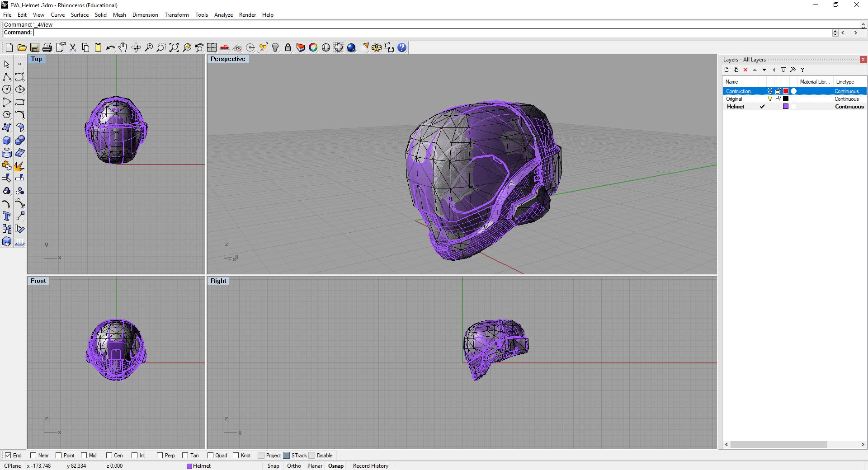Click the Lock objects padlock icon
Screen dimensions: 868x470
click(x=288, y=47)
